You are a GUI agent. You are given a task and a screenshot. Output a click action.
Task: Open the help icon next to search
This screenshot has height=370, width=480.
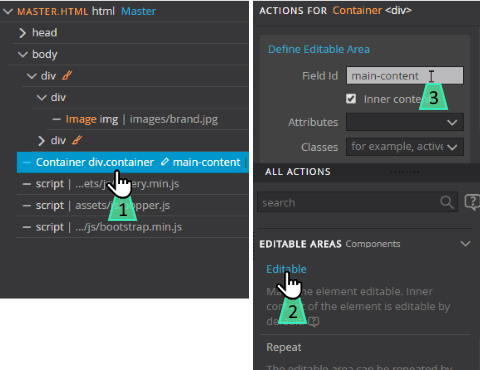tap(472, 202)
